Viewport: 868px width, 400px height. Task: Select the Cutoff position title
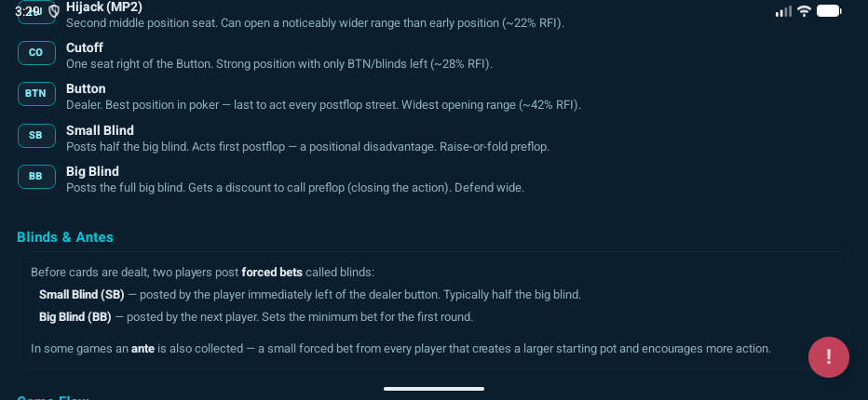pos(85,47)
